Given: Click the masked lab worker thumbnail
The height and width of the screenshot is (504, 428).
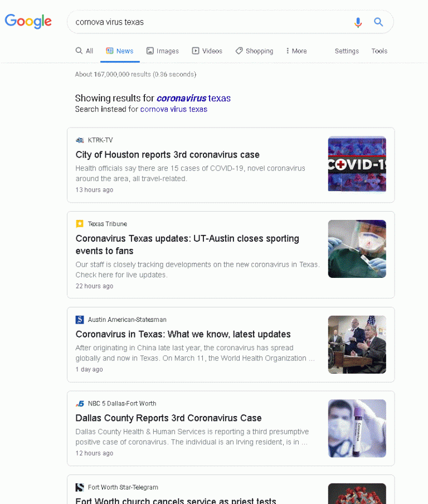Looking at the screenshot, I should point(357,249).
